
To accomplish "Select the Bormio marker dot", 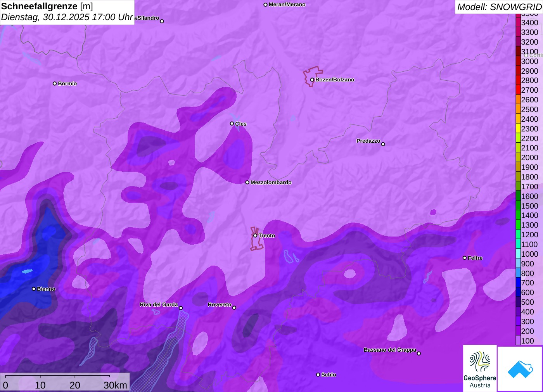I will (x=55, y=83).
